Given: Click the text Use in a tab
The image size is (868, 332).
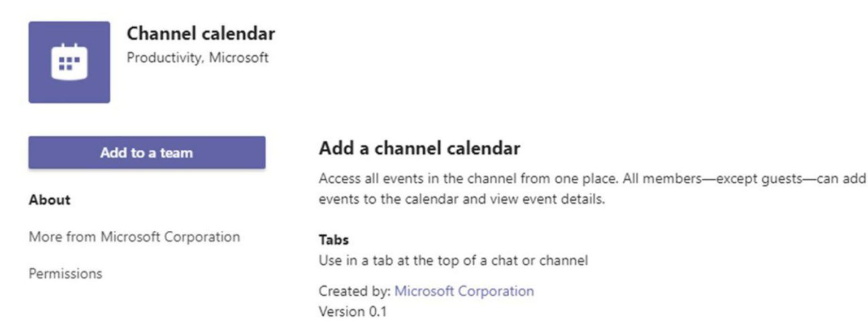Looking at the screenshot, I should (356, 261).
